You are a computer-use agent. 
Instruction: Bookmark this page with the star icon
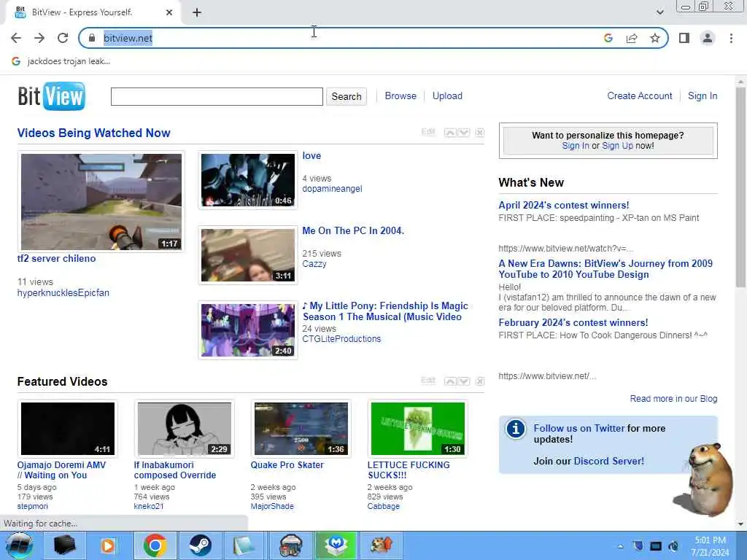655,38
